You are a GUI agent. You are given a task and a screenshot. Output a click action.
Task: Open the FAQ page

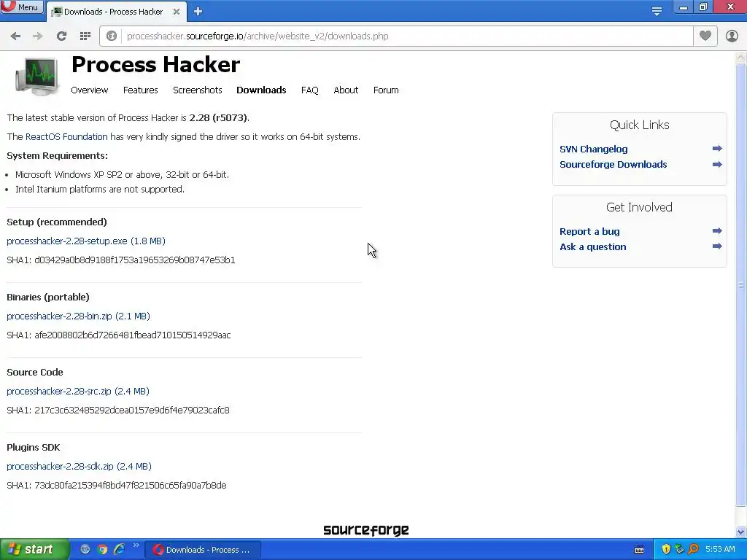click(x=309, y=90)
